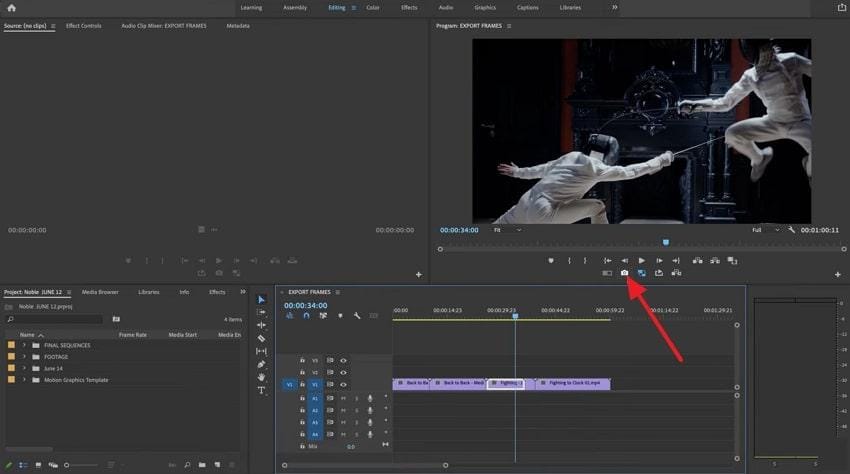Click Find magnifier icon at Project panel bottom
Viewport: 850px width, 474px height.
pos(188,465)
